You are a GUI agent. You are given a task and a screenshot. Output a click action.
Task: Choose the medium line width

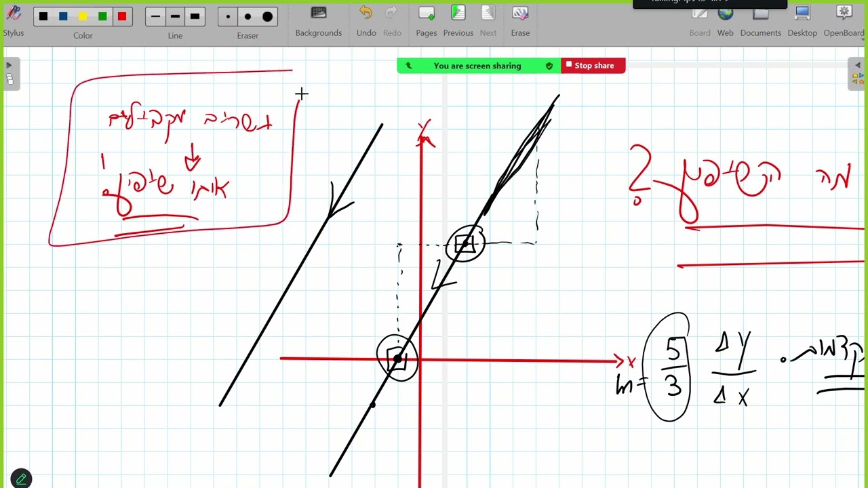point(175,16)
